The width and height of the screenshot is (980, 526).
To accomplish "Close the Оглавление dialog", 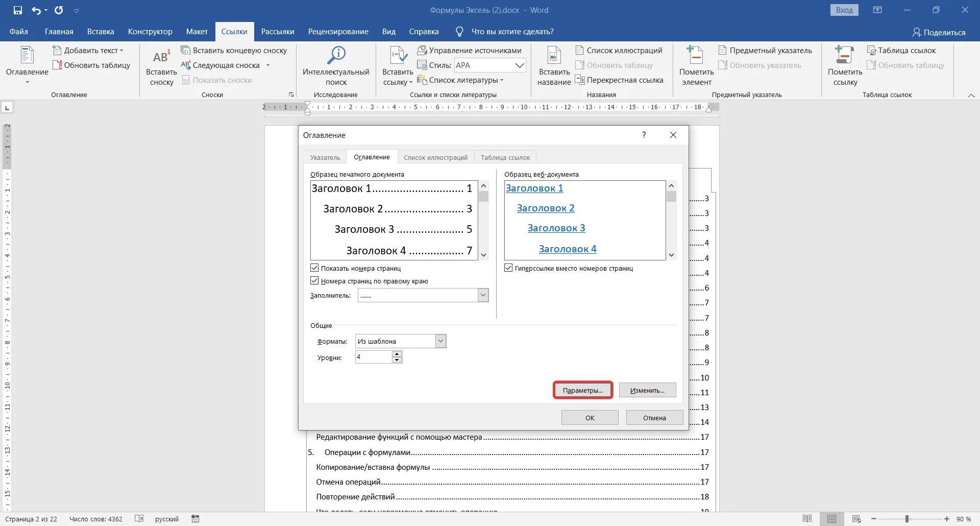I will click(673, 135).
